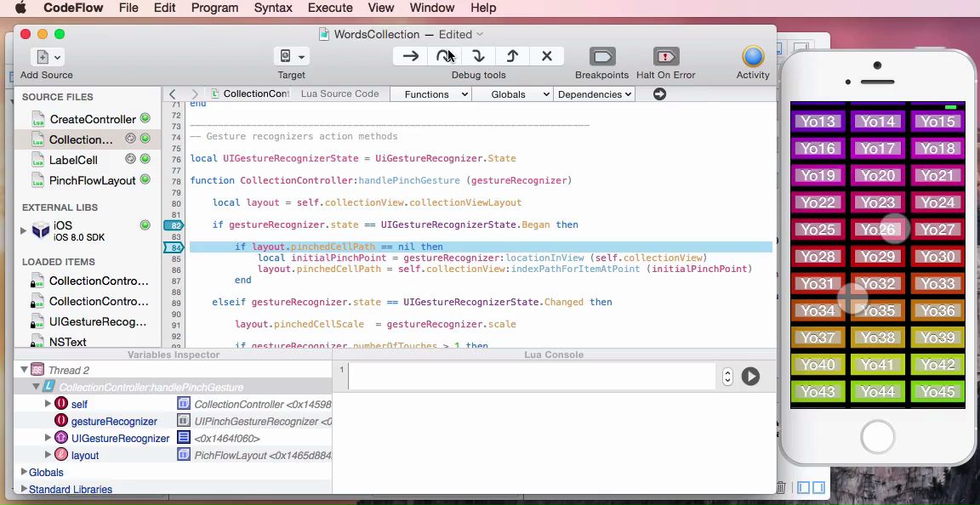980x505 pixels.
Task: Click the Continue execution arrow button
Action: tap(411, 56)
